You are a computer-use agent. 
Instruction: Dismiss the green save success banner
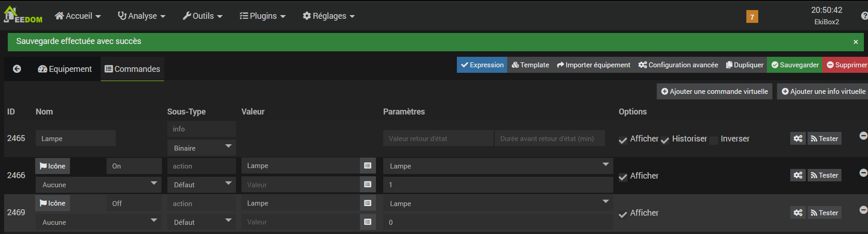[x=856, y=42]
